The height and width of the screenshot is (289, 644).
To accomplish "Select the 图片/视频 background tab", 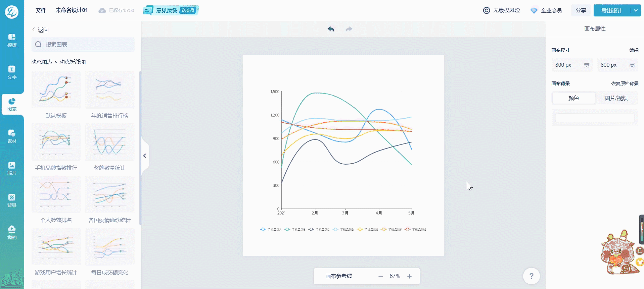I will click(616, 98).
